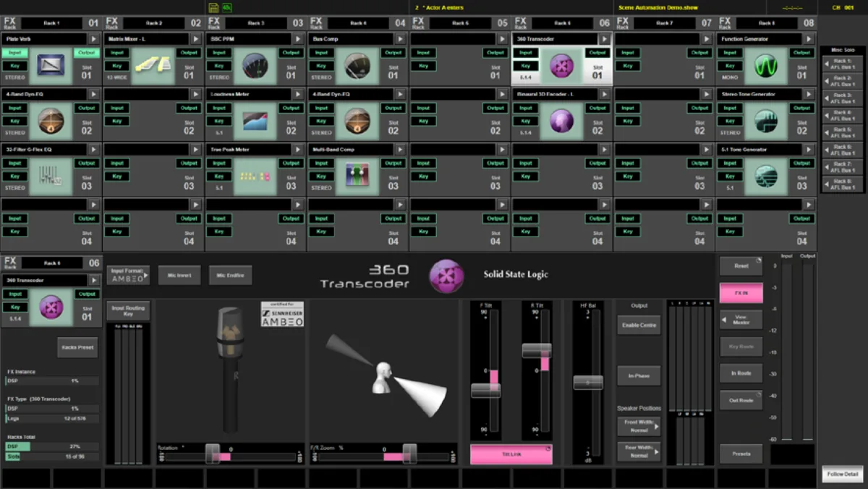Viewport: 868px width, 489px height.
Task: Open the Plate Verb effect icon
Action: pyautogui.click(x=51, y=66)
